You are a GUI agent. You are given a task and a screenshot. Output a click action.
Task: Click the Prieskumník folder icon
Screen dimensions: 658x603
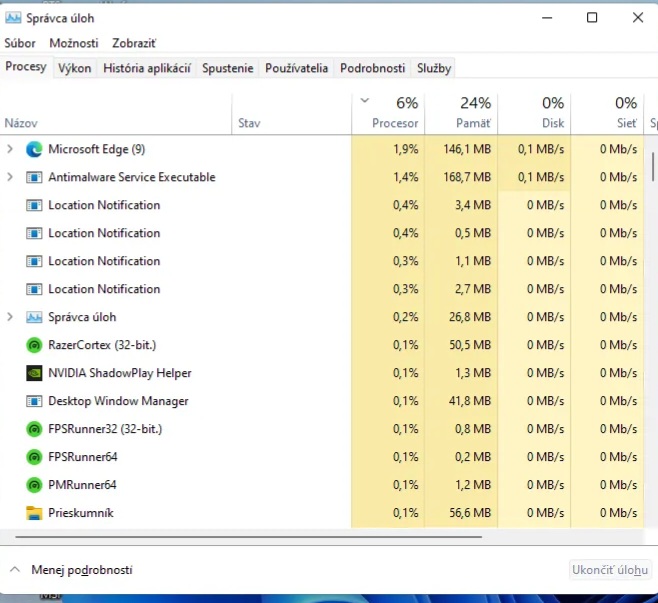coord(34,513)
